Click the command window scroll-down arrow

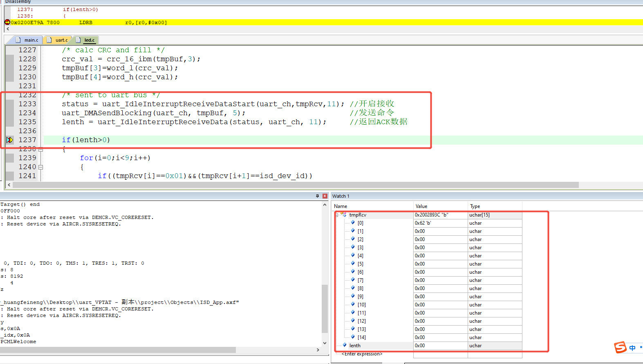pyautogui.click(x=325, y=343)
